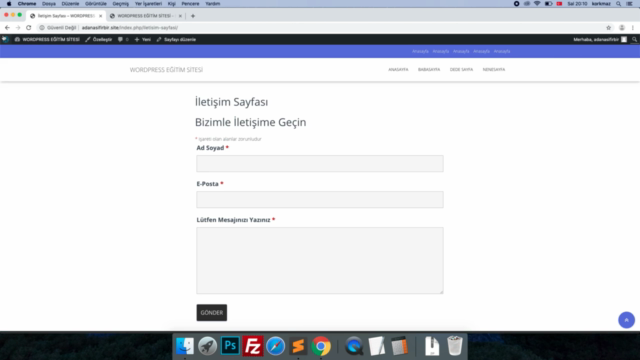Open FileZilla from the dock
Screen dimensions: 640x360
tap(253, 346)
